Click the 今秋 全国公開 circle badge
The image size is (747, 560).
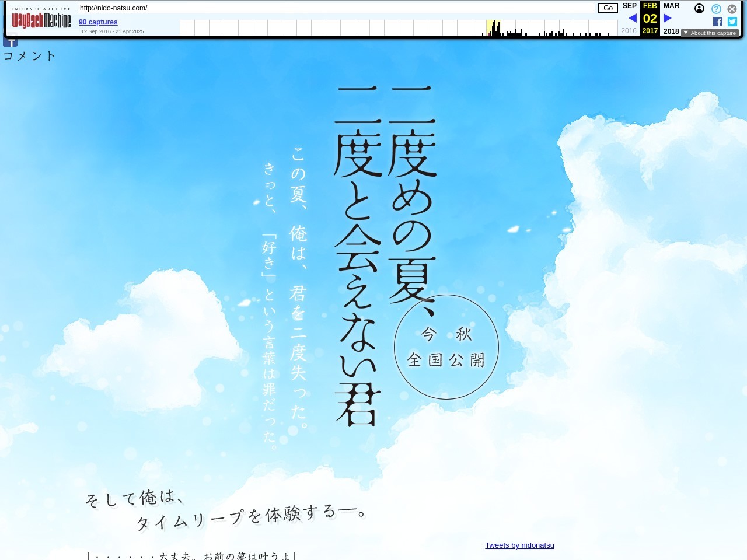coord(446,347)
